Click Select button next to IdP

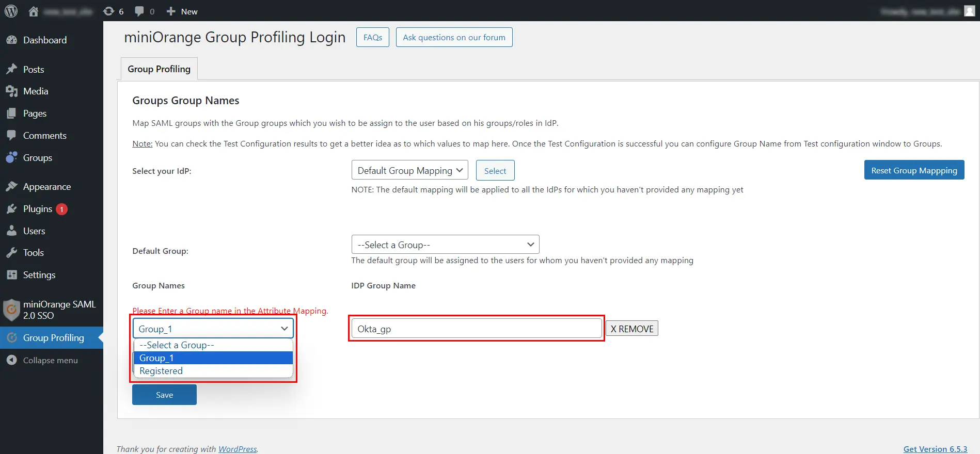495,171
